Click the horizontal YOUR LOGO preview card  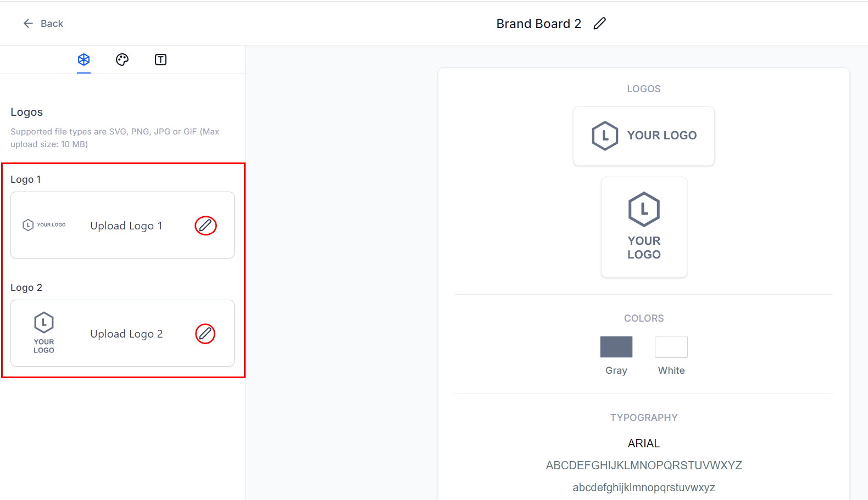click(643, 136)
